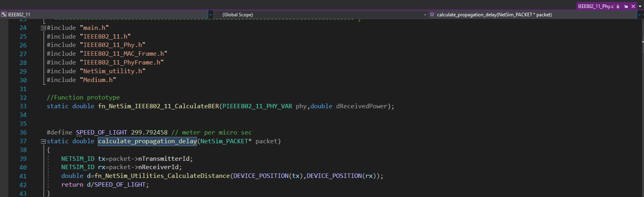Collapse the calculate_propagation_delay function at line 37

pos(43,141)
